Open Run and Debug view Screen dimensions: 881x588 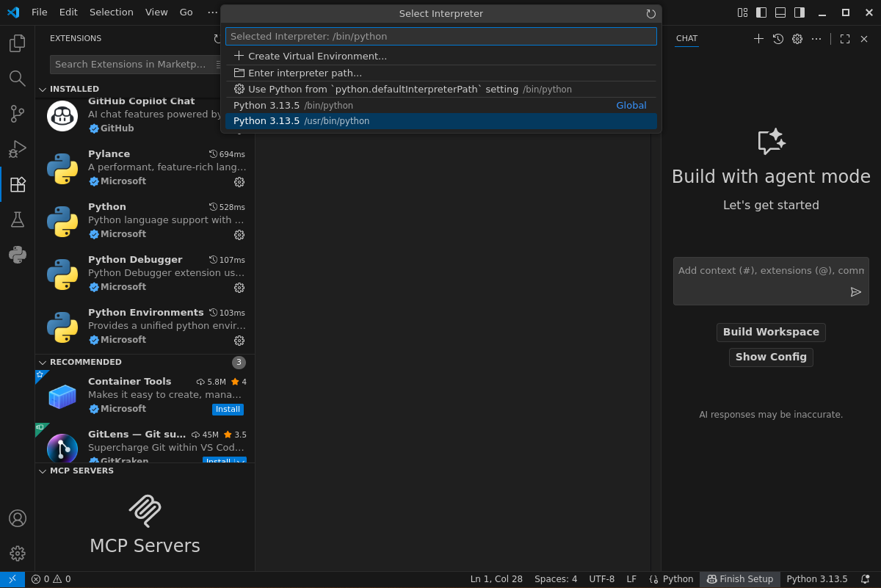pos(18,149)
